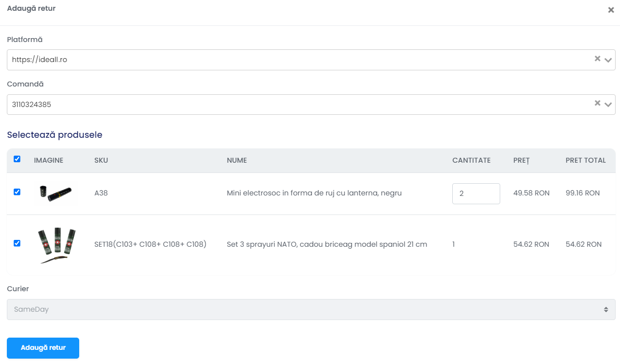This screenshot has width=620, height=364.
Task: Click the 54.62 RON unit price
Action: click(x=531, y=244)
